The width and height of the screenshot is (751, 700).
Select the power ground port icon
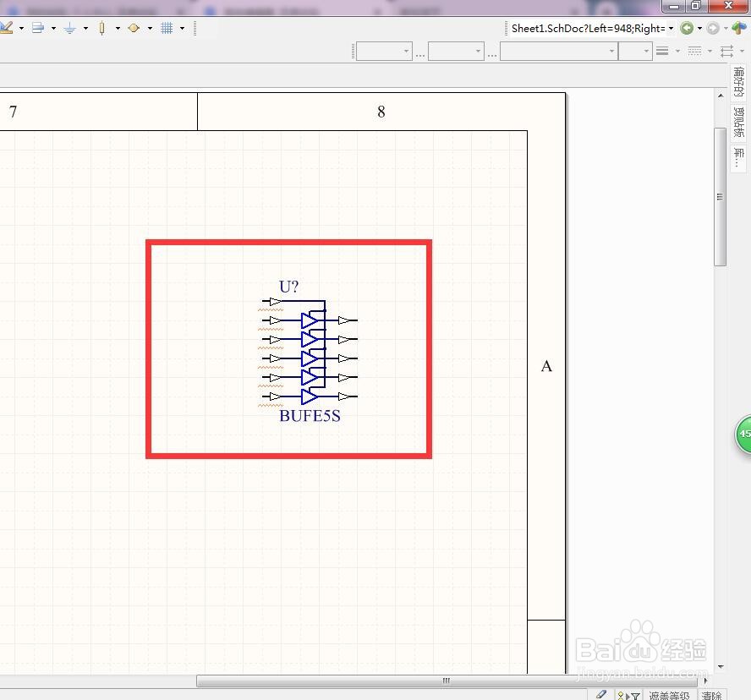coord(70,28)
